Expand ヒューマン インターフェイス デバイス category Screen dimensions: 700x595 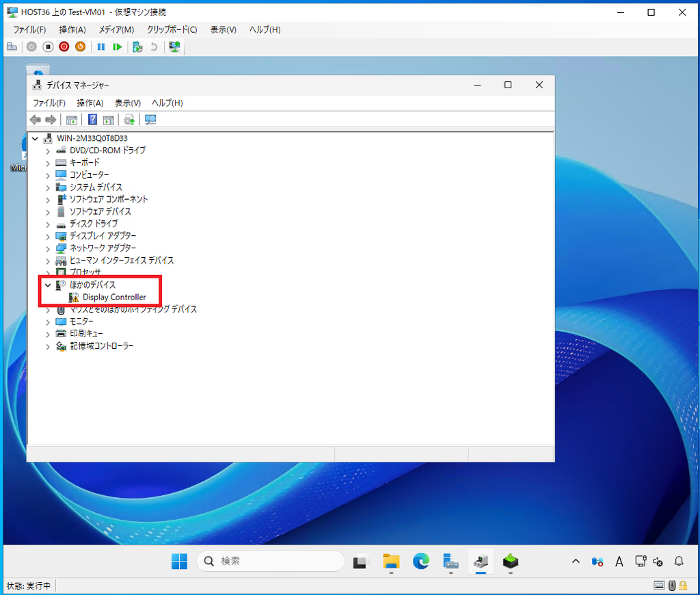click(x=48, y=261)
